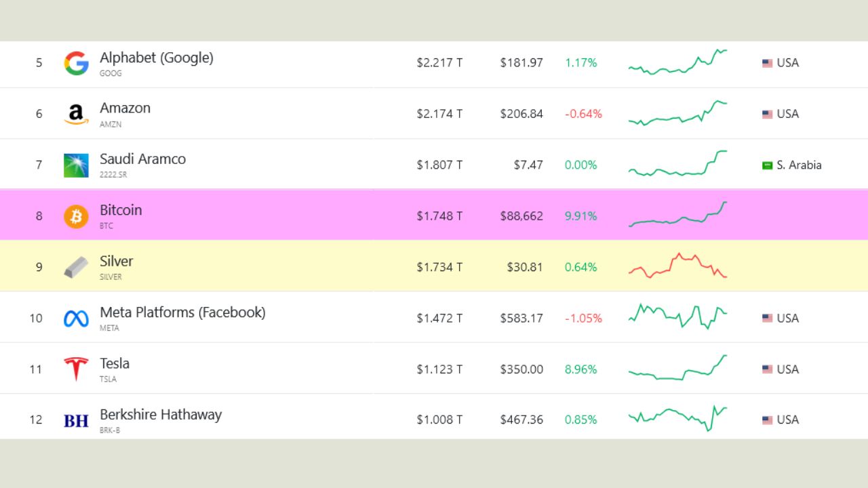This screenshot has height=488, width=868.
Task: Click the Silver bar icon
Action: pos(76,267)
